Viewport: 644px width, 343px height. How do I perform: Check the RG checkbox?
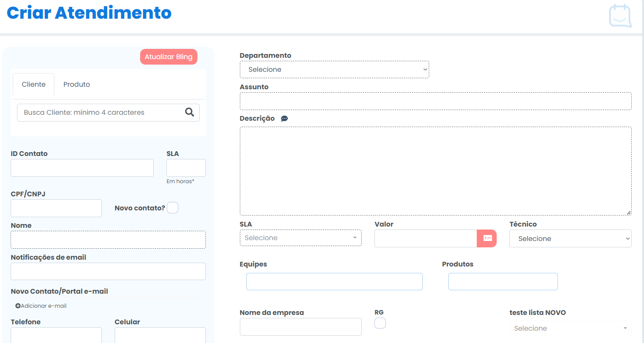click(380, 323)
